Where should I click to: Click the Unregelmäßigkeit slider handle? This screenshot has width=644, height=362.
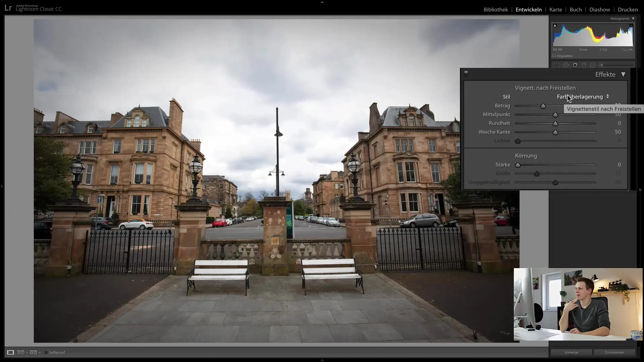[x=555, y=182]
